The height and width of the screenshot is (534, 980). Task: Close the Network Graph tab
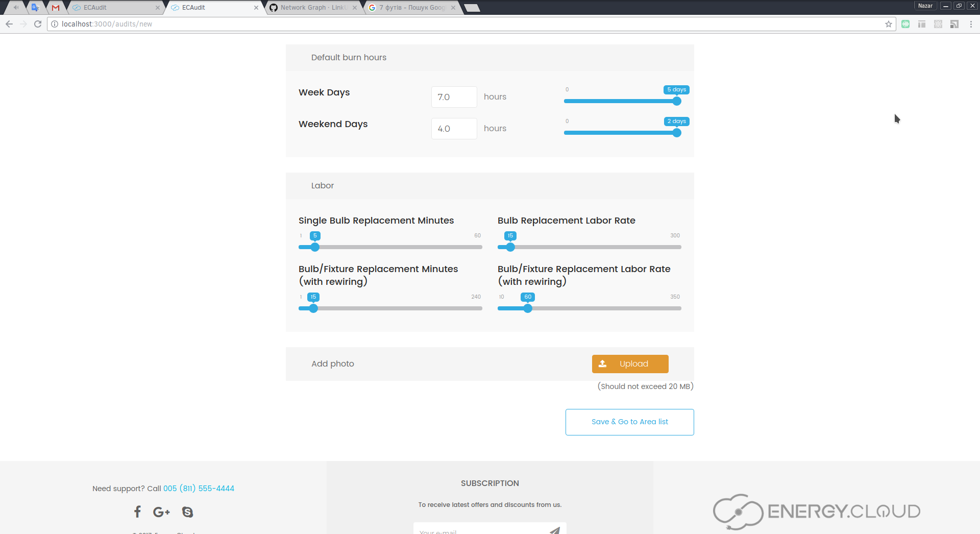pos(355,8)
